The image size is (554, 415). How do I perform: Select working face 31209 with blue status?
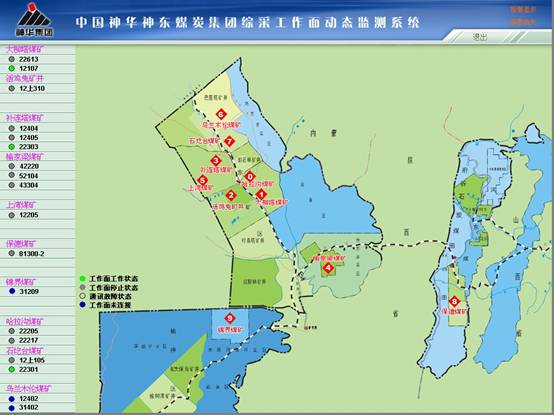pos(24,291)
